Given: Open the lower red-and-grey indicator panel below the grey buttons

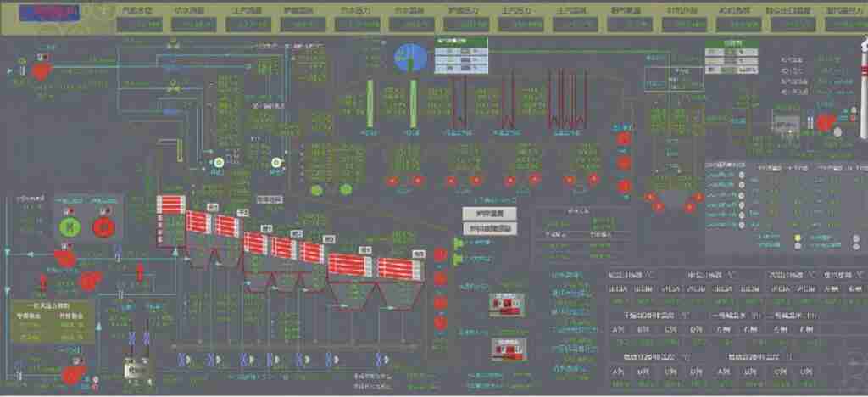Looking at the screenshot, I should (x=509, y=349).
